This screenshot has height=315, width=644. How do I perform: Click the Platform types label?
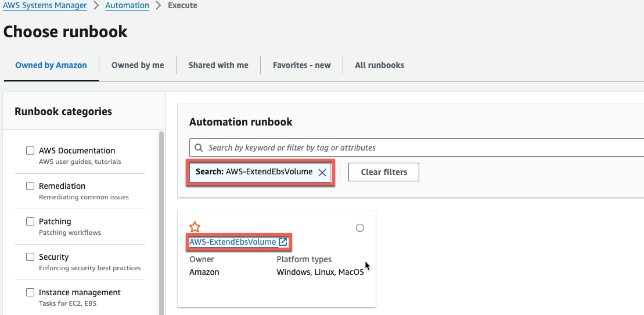click(x=304, y=259)
